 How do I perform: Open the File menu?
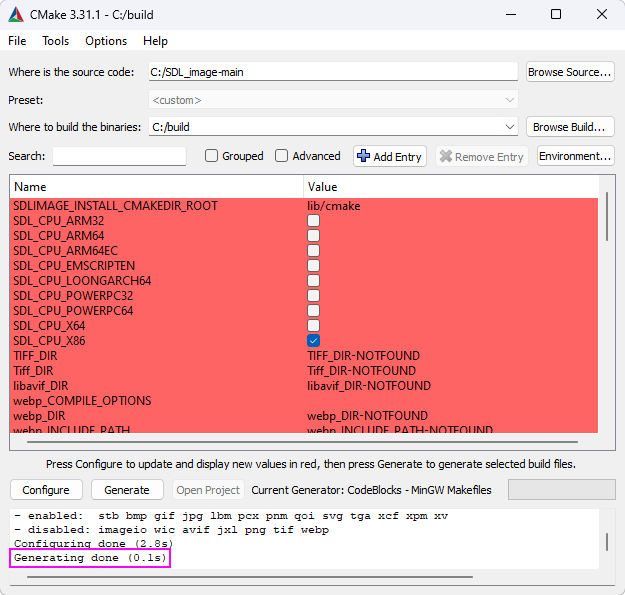point(17,41)
